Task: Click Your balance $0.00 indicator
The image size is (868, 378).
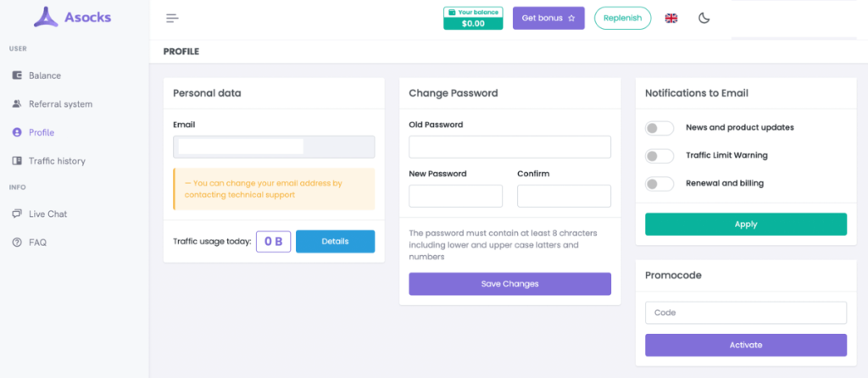Action: [x=473, y=19]
